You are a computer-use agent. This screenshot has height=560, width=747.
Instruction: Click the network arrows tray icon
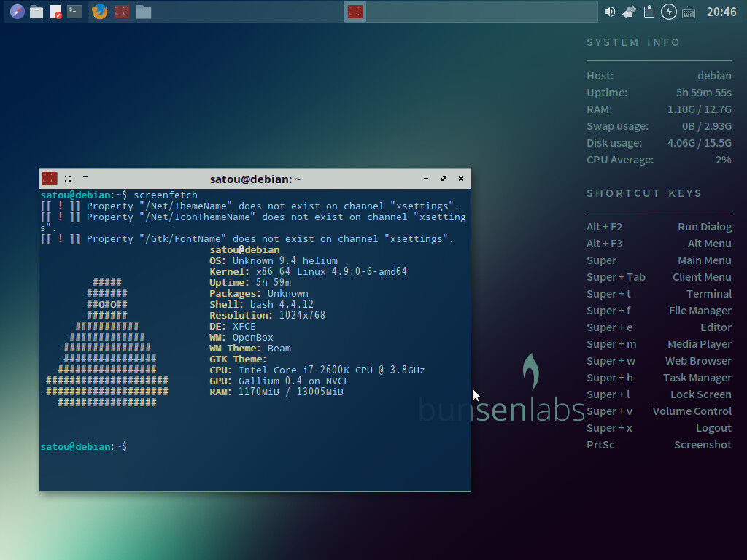tap(630, 12)
